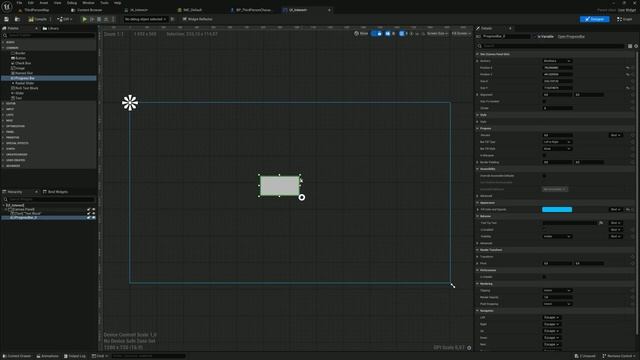Expand the Audio palette category
640x360 pixels.
click(4, 42)
